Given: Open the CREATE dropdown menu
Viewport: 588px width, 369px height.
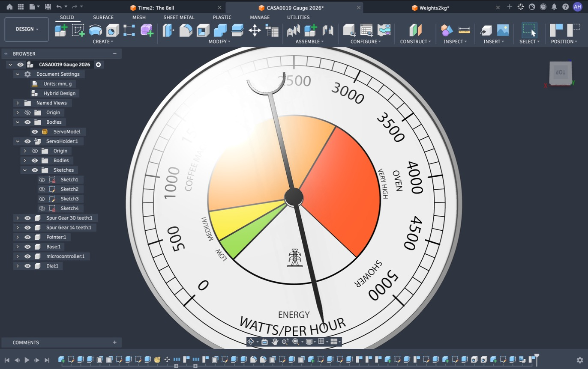Looking at the screenshot, I should (103, 42).
